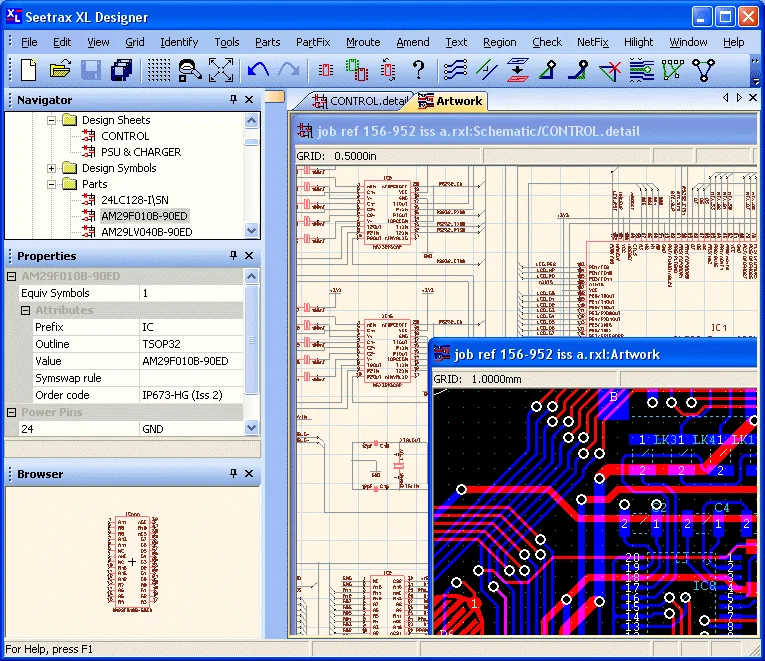Click the stacked-disks save all icon
The image size is (765, 661).
click(121, 70)
